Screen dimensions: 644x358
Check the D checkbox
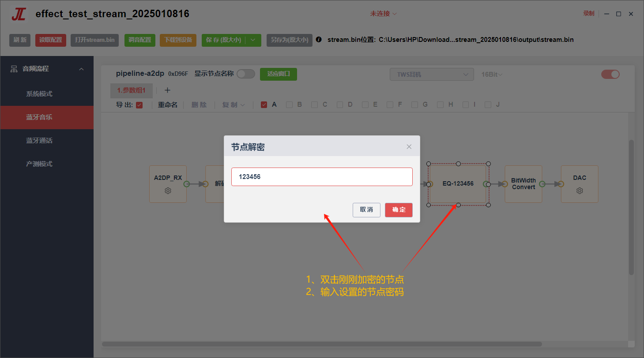[340, 105]
